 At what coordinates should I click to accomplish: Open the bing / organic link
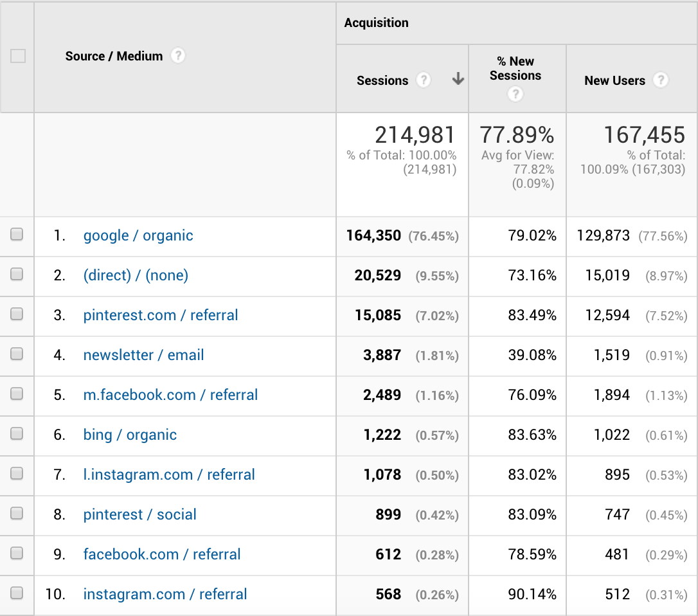coord(130,435)
